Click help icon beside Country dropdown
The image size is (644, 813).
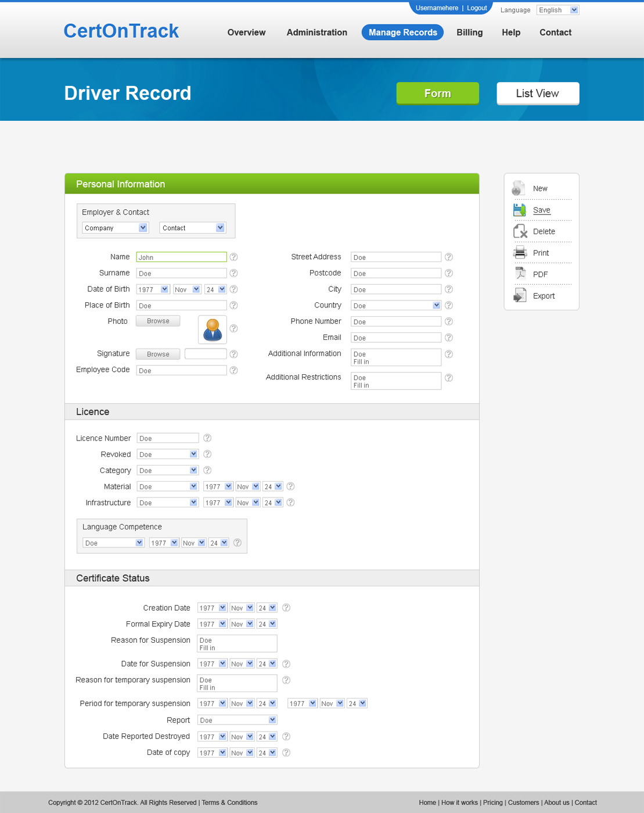(x=449, y=305)
